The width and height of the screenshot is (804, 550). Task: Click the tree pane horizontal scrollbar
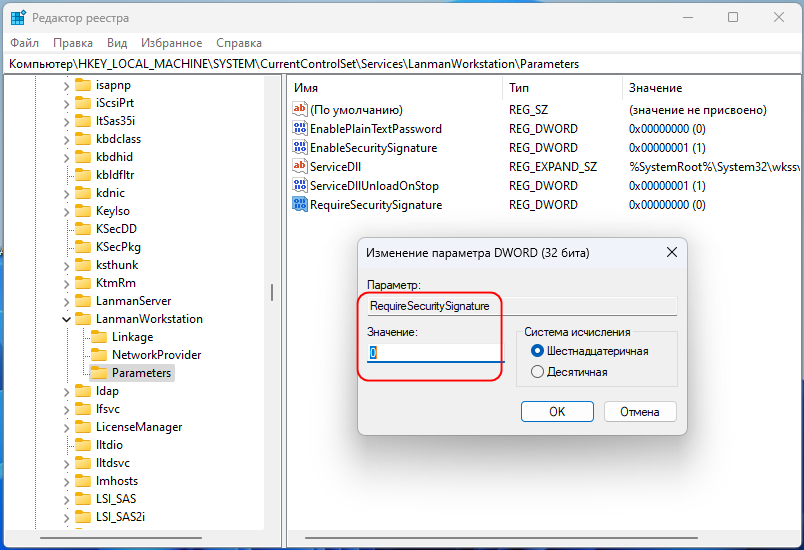point(121,538)
